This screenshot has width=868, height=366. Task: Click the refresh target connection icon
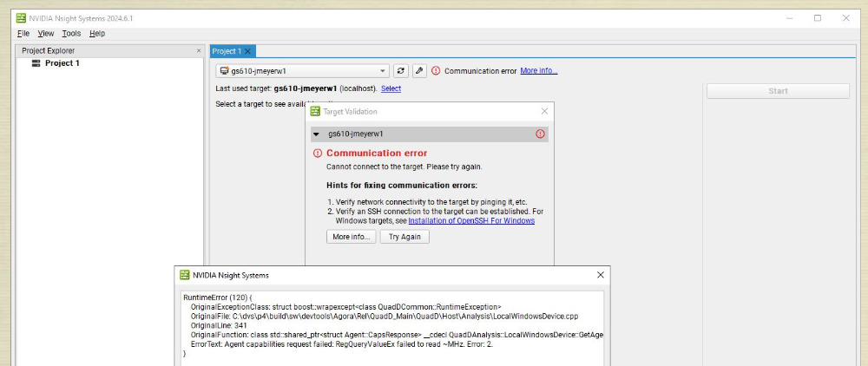point(401,71)
